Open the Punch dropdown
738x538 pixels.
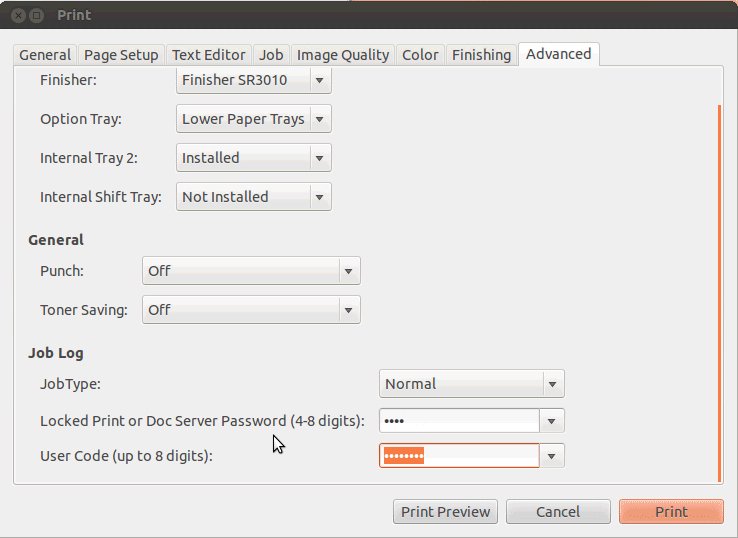point(251,271)
